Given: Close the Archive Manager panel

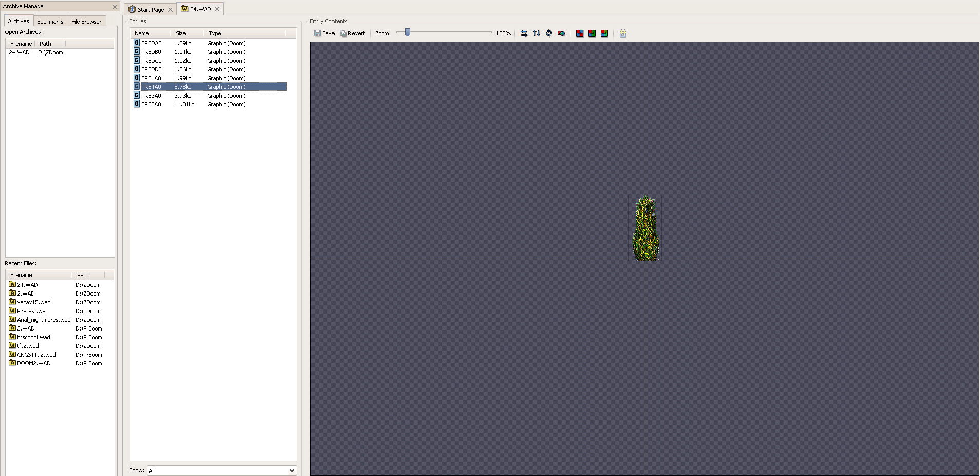Looking at the screenshot, I should (x=115, y=6).
